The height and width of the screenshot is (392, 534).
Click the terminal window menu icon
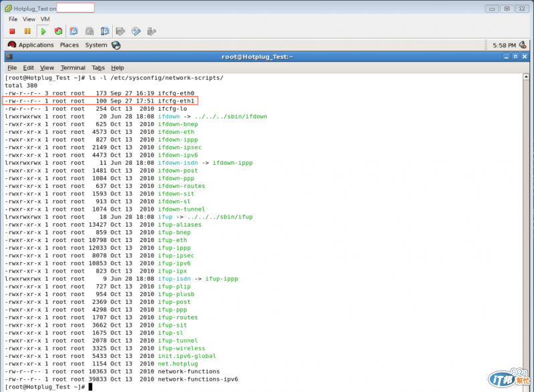[x=9, y=57]
